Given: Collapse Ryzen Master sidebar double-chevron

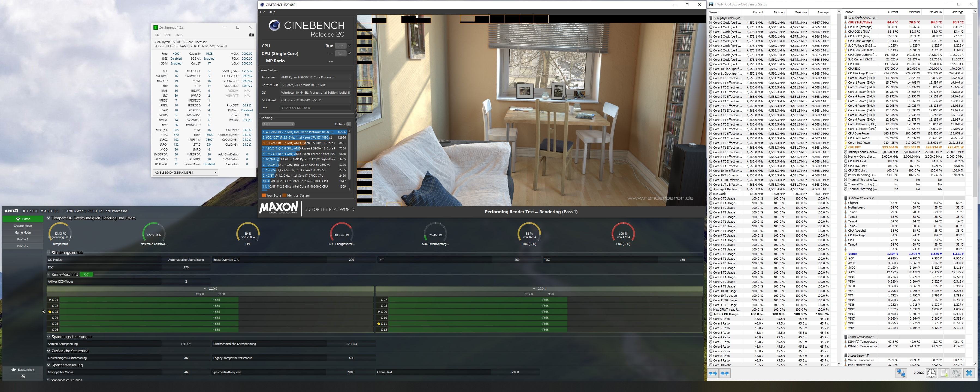Looking at the screenshot, I should [x=43, y=311].
